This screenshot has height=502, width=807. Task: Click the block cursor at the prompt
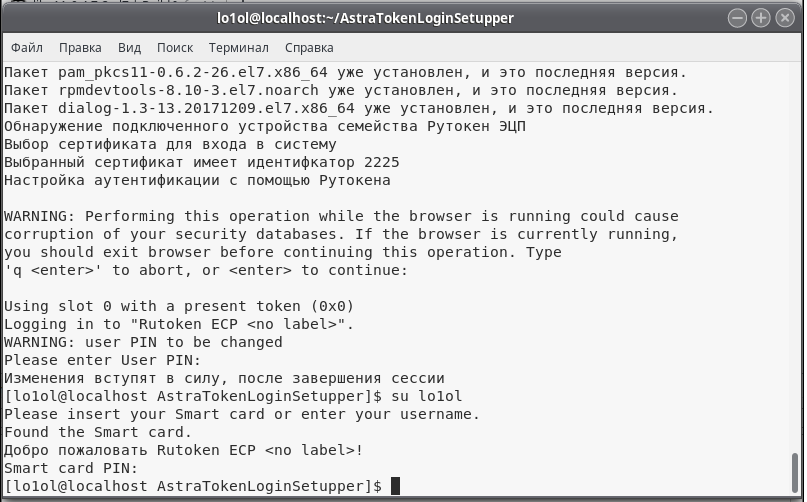coord(395,486)
